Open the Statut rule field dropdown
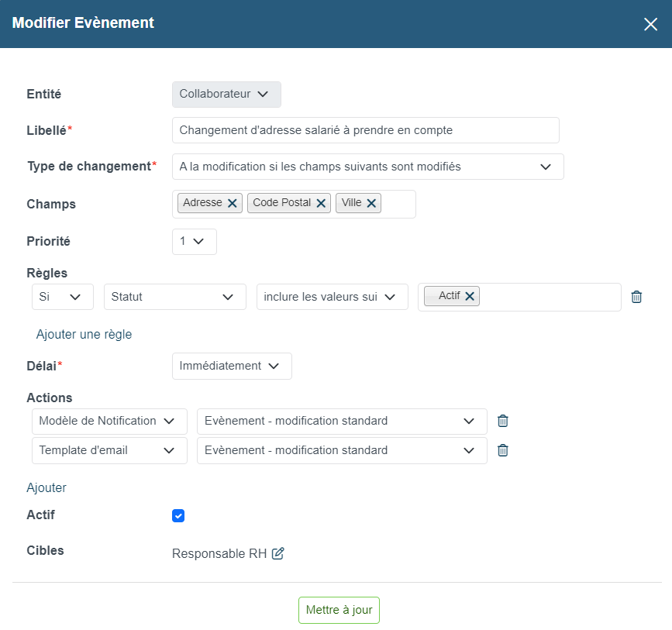672x630 pixels. 175,297
